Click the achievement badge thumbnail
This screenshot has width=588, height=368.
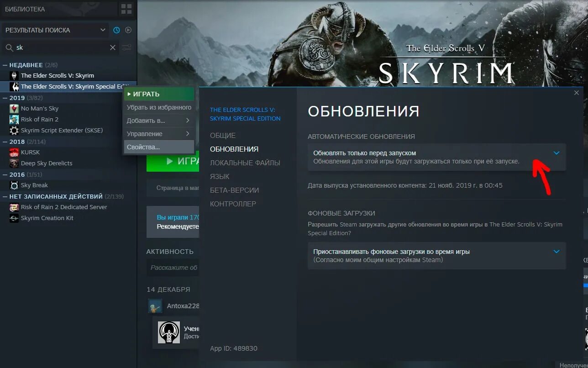[x=169, y=332]
